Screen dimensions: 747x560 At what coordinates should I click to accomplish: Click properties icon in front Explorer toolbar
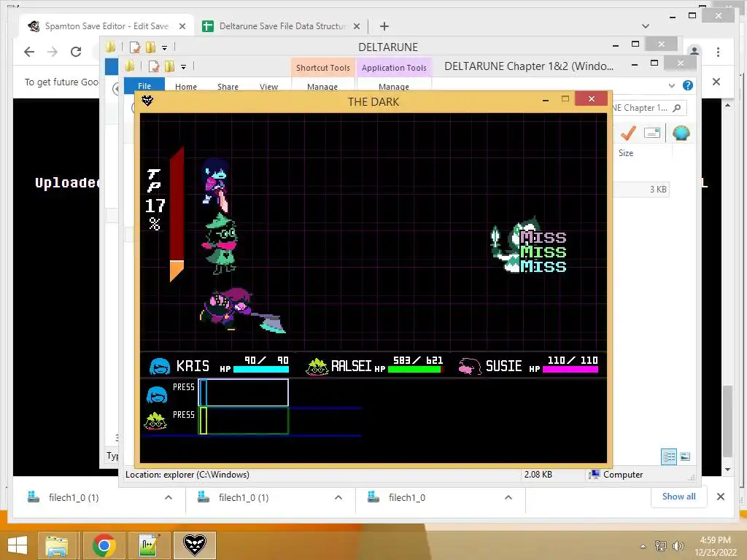pyautogui.click(x=153, y=66)
